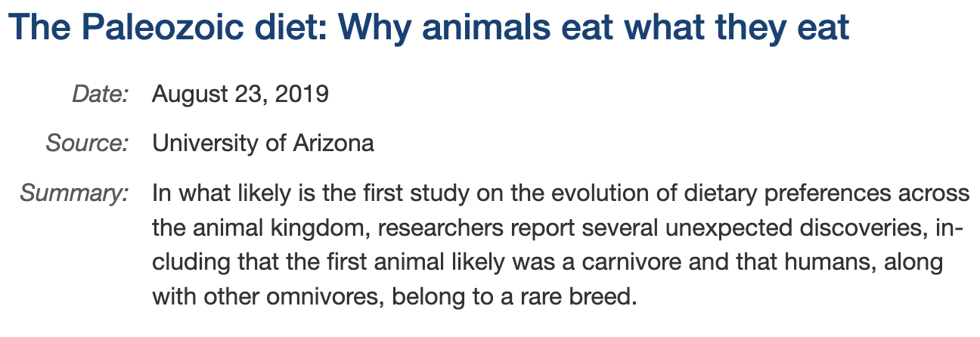
Task: Click the date August 23, 2019
Action: (240, 94)
